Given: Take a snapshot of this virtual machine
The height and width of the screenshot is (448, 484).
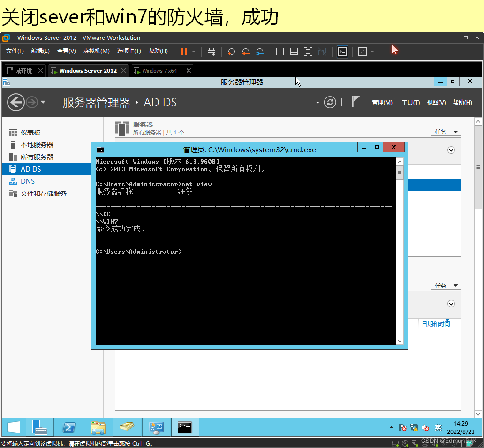Looking at the screenshot, I should pyautogui.click(x=231, y=52).
